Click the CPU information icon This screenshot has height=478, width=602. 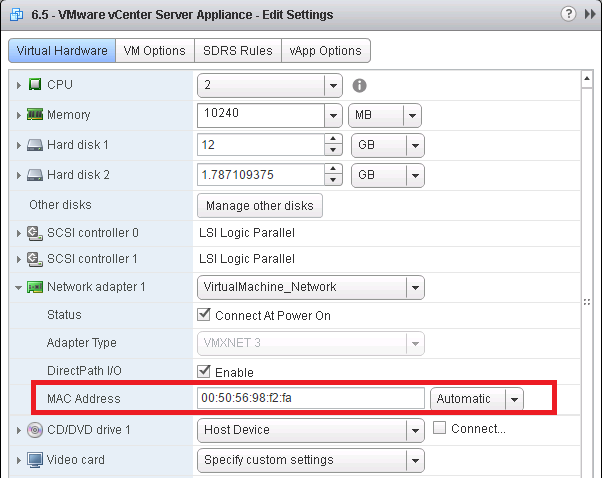pyautogui.click(x=359, y=85)
